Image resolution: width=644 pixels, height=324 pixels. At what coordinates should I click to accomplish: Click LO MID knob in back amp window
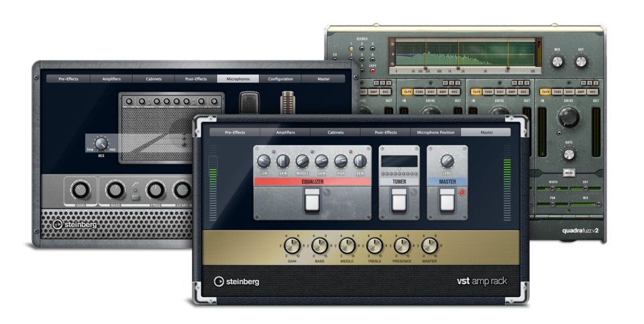coord(183,190)
